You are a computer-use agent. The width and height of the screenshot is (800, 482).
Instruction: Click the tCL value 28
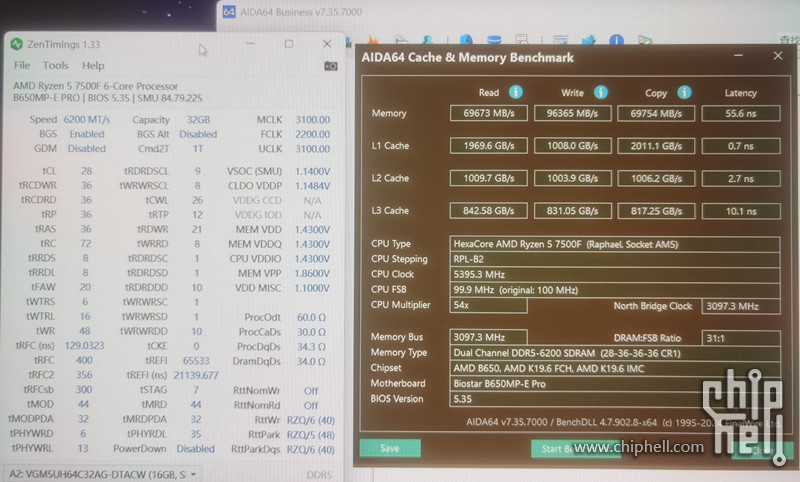[x=86, y=170]
